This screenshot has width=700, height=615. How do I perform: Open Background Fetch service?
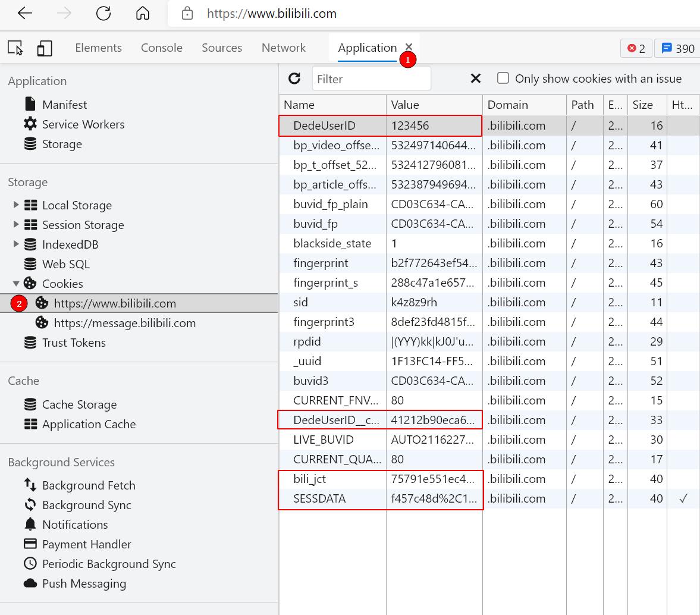click(x=89, y=485)
